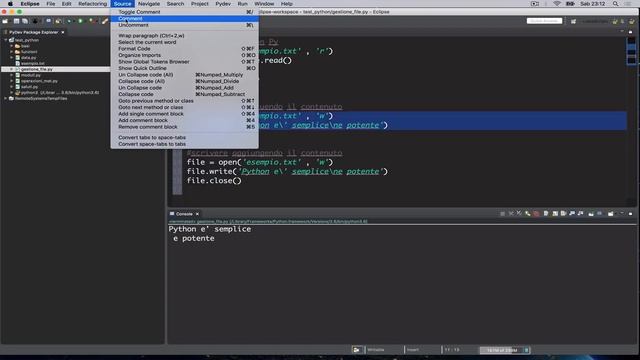Select Collapse code (All) menu entry
The width and height of the screenshot is (640, 360).
coord(184,81)
